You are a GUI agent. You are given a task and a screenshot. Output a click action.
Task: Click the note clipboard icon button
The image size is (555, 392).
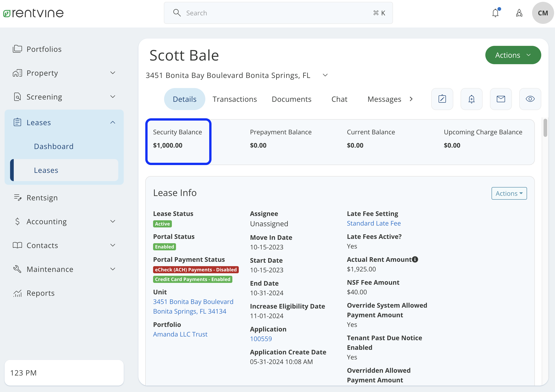coord(442,99)
